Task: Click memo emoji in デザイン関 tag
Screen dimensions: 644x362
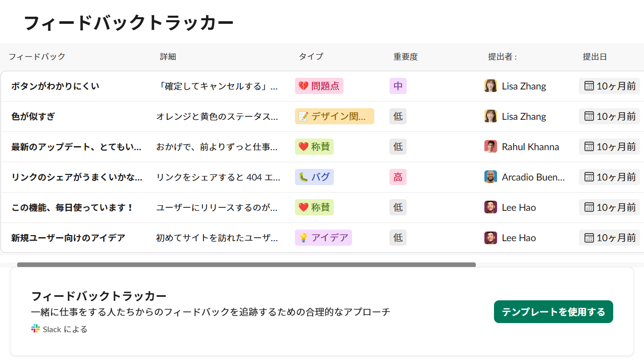Action: tap(304, 116)
